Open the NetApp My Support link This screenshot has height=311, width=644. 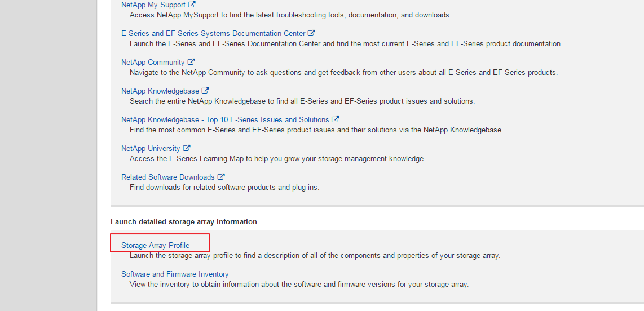pos(154,5)
